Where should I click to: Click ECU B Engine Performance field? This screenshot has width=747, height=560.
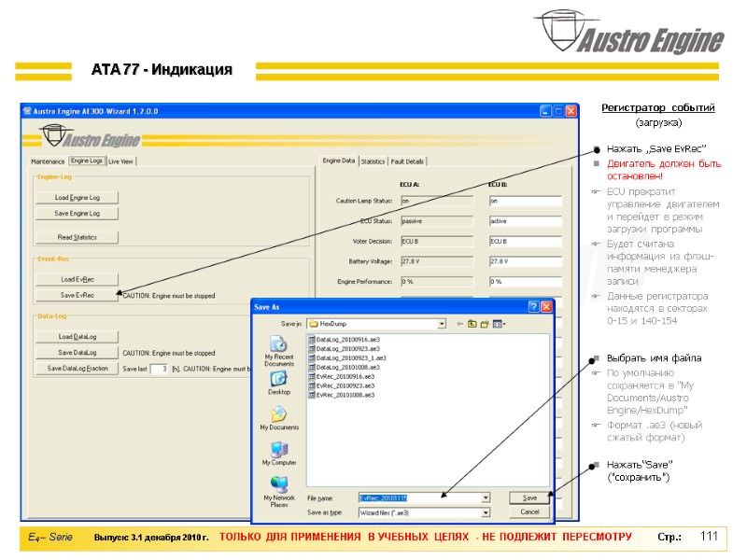click(526, 282)
